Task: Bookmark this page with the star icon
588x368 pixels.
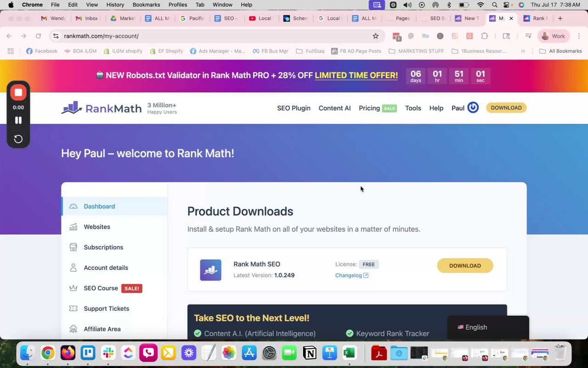Action: (x=375, y=36)
